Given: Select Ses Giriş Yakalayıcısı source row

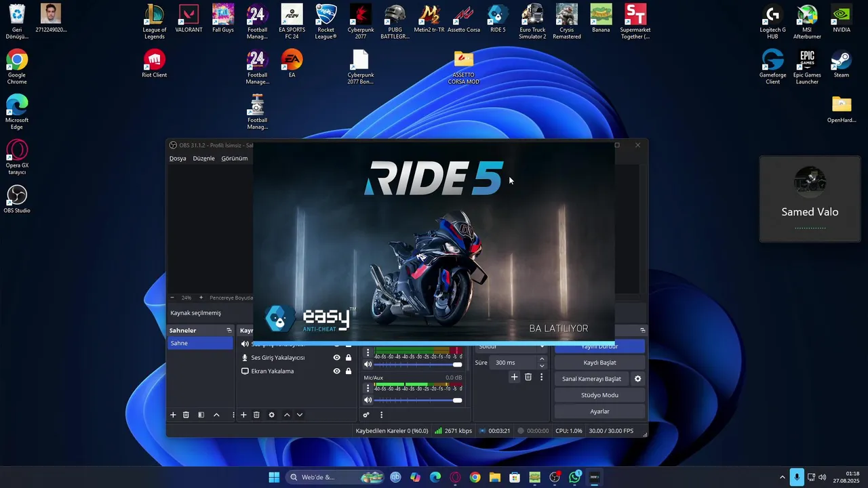Looking at the screenshot, I should (298, 358).
